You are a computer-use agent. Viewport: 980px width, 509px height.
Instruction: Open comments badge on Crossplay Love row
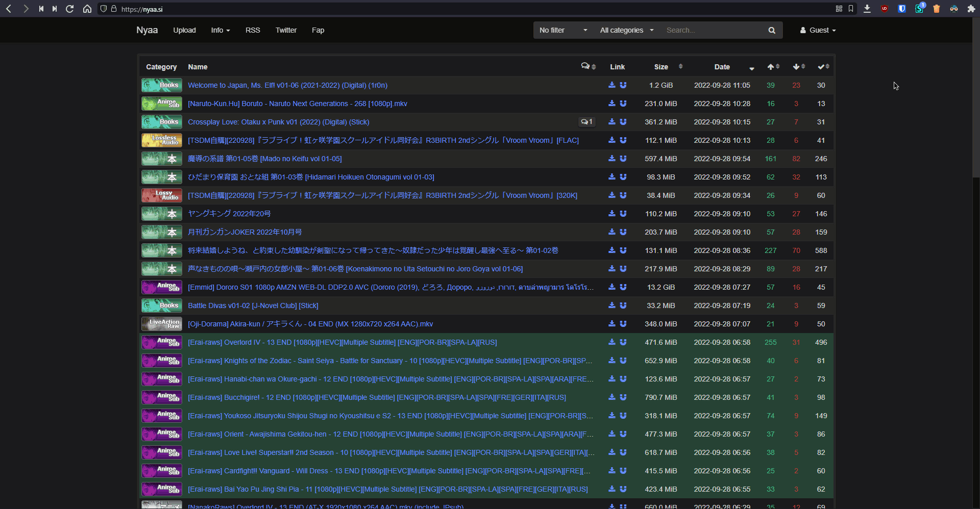[x=586, y=122]
